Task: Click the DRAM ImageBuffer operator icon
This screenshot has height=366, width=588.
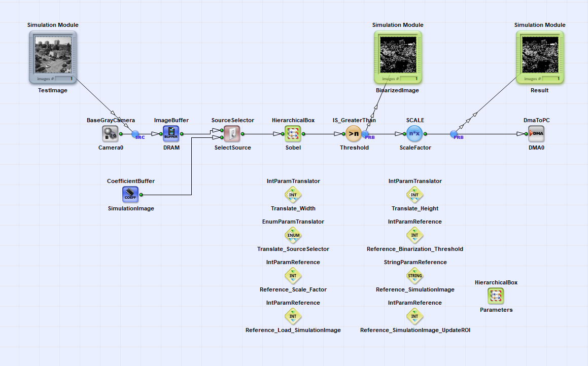Action: point(171,134)
